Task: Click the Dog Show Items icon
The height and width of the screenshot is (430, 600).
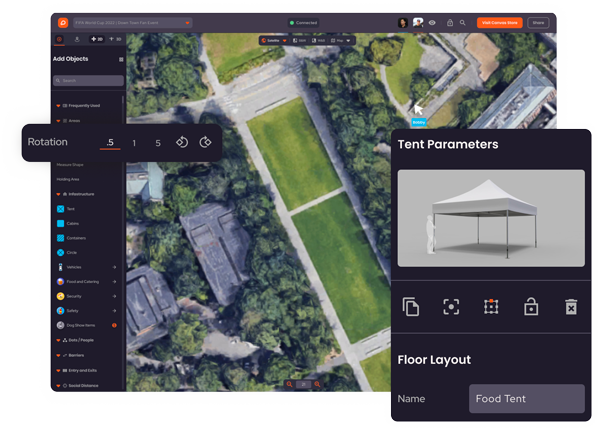Action: point(60,325)
